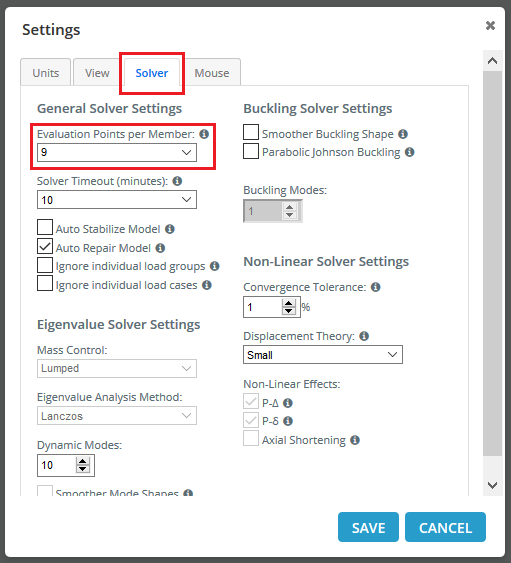Click the SAVE button
Image resolution: width=511 pixels, height=563 pixels.
tap(368, 527)
